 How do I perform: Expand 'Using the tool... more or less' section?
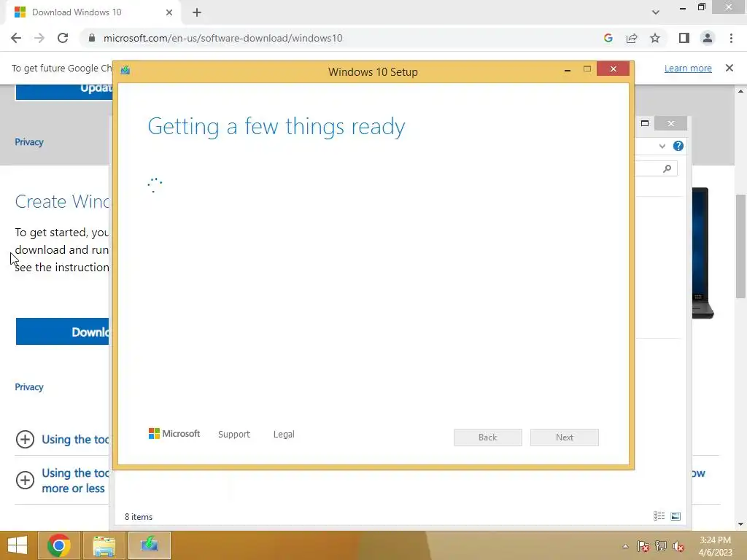26,480
